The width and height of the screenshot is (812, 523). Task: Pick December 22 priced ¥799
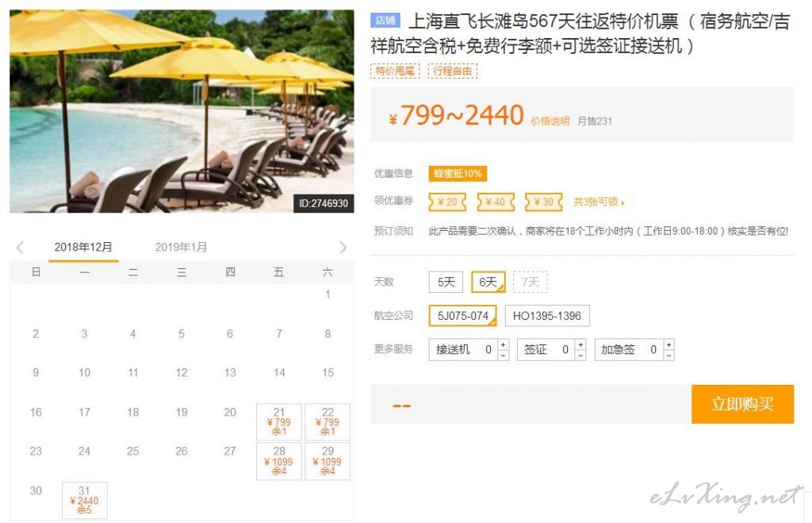pos(327,421)
